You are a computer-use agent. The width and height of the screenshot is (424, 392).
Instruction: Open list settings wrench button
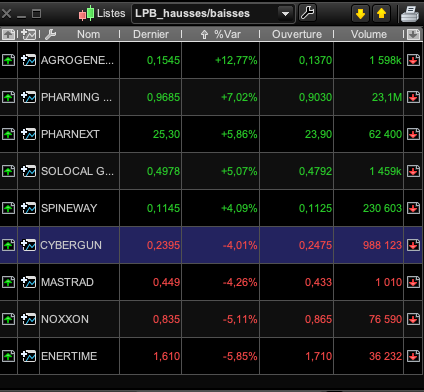click(307, 13)
